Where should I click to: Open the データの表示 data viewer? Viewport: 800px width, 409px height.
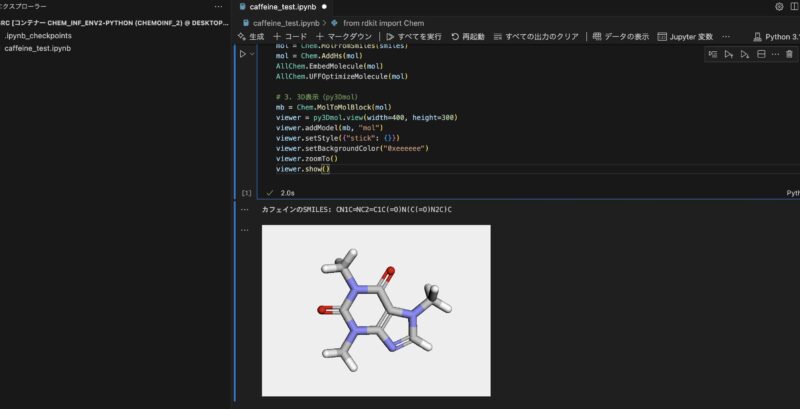pyautogui.click(x=621, y=37)
